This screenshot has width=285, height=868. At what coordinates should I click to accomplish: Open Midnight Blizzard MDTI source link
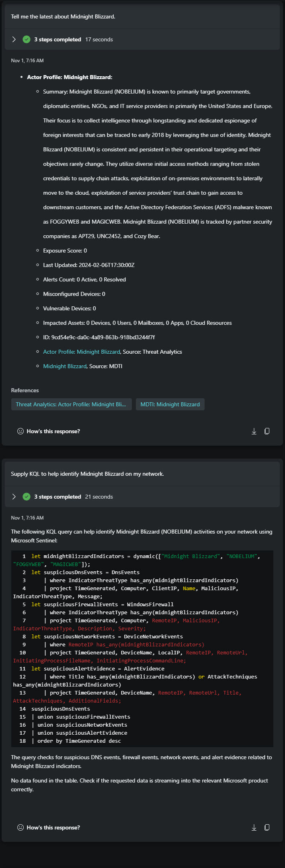(65, 366)
